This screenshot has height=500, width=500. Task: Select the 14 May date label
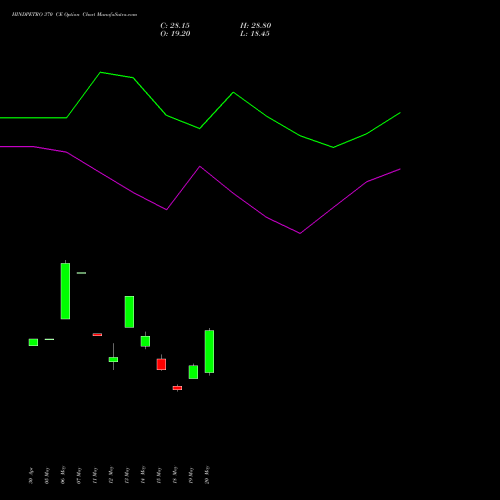pyautogui.click(x=143, y=475)
